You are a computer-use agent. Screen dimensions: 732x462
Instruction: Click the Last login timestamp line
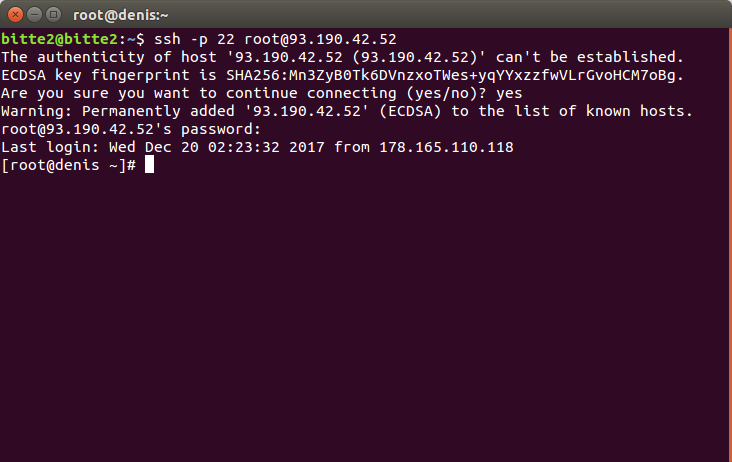pos(257,147)
